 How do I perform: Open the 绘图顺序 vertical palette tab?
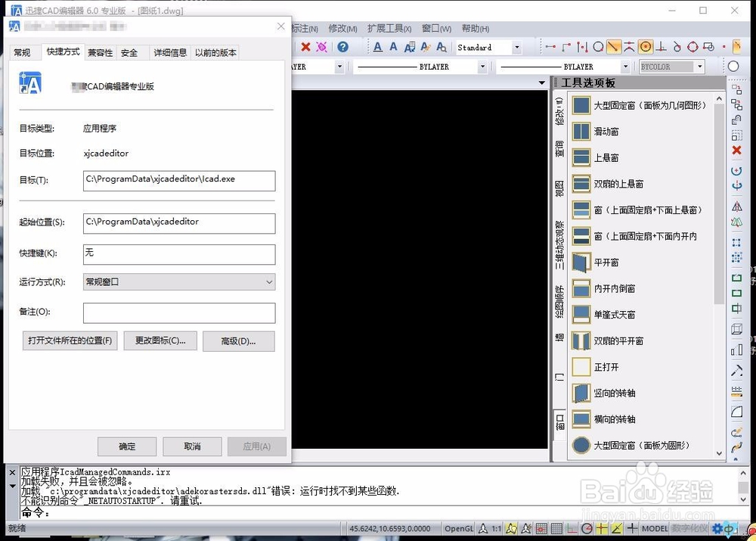click(559, 302)
